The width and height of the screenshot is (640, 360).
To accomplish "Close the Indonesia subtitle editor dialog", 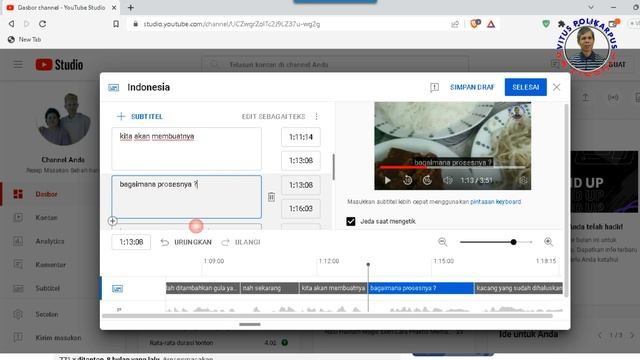I will pyautogui.click(x=556, y=87).
